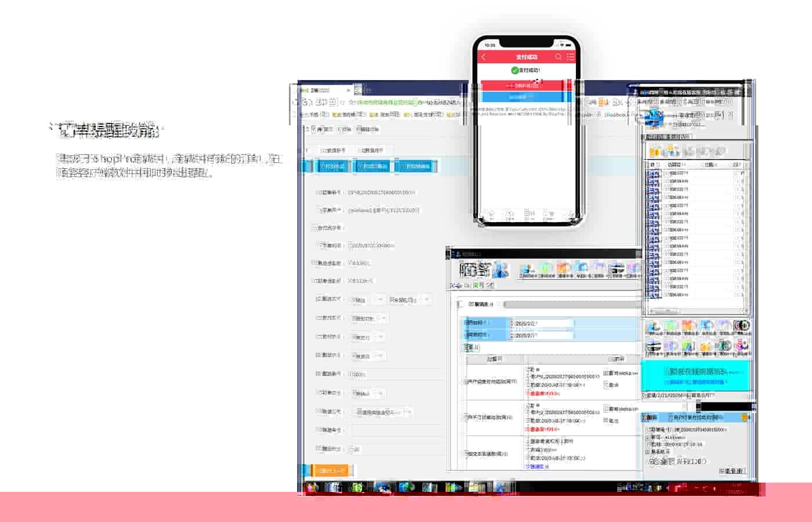This screenshot has height=522, width=812.
Task: Click the button at the notification popup's bottom right
Action: click(x=732, y=472)
